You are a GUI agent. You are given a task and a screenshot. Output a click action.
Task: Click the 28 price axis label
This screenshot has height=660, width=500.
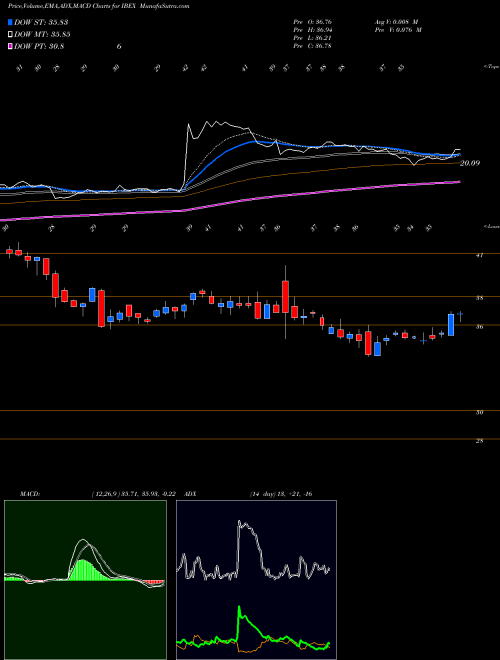click(x=479, y=441)
